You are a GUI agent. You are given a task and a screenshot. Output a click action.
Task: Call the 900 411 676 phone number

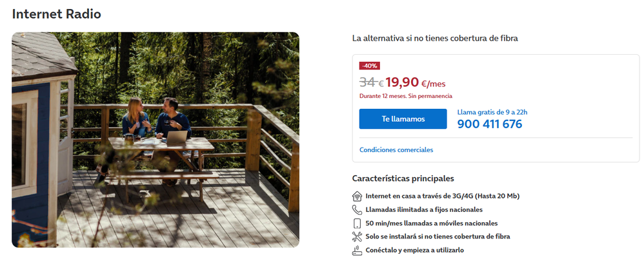click(x=490, y=124)
